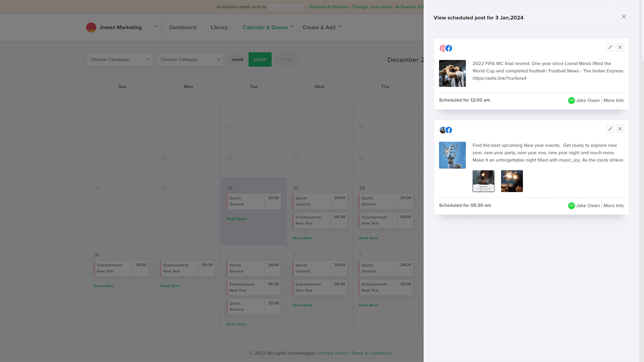Switch calendar to month view
Viewport: 644px width, 362px height.
click(260, 60)
